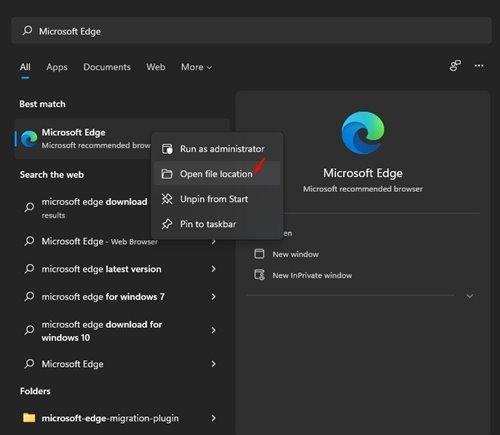The image size is (500, 435).
Task: Open the three-dot options menu
Action: coord(479,66)
